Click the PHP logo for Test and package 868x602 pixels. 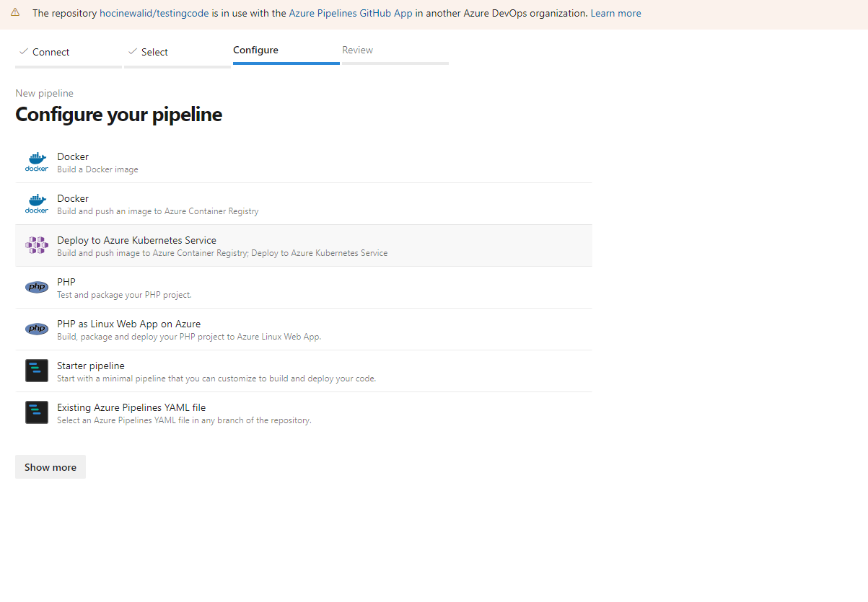37,287
